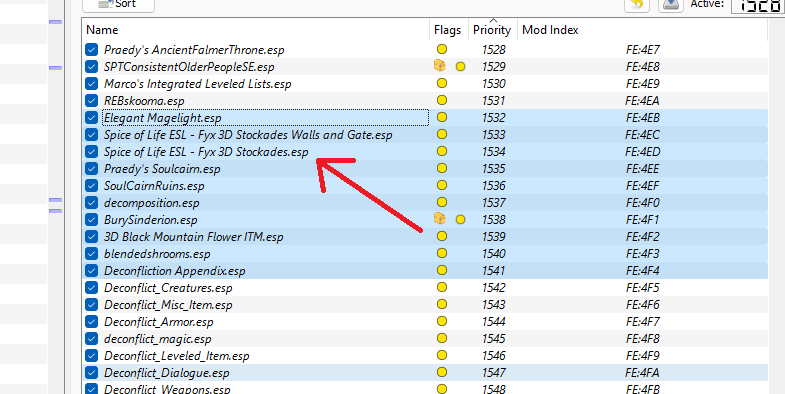Click mod index FE:4EE
This screenshot has height=394, width=785.
tap(643, 169)
